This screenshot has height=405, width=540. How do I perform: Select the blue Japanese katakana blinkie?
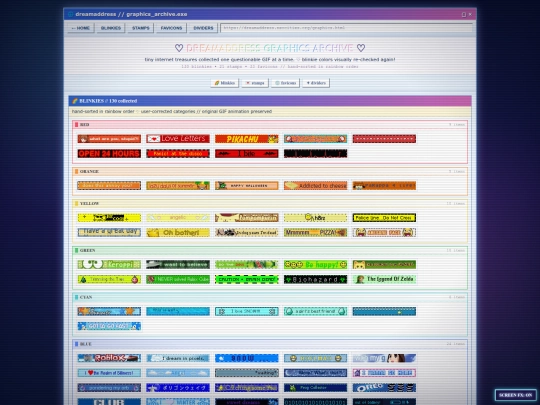coord(178,388)
